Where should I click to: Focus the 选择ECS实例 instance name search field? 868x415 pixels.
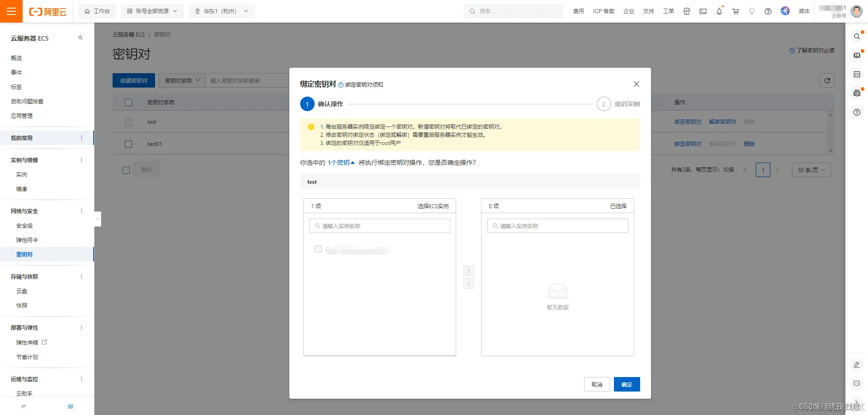(380, 226)
